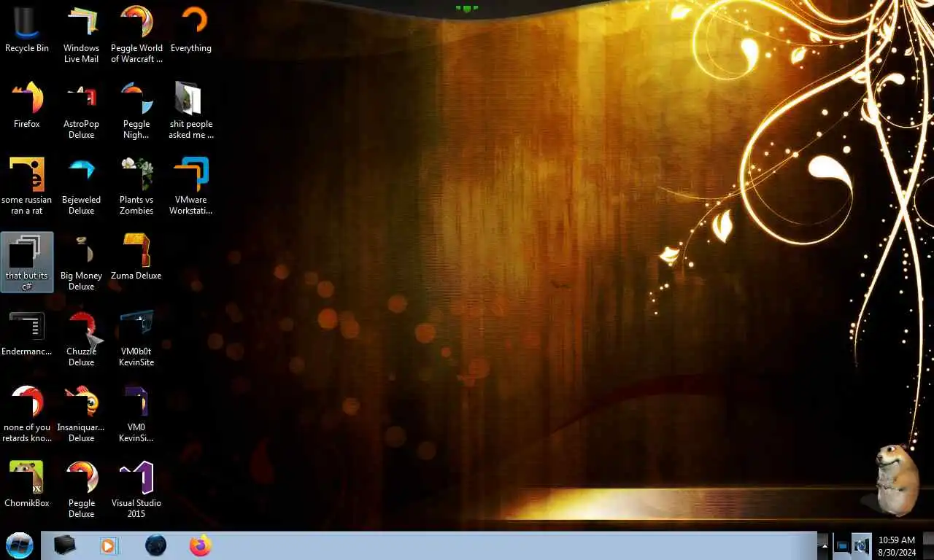934x560 pixels.
Task: Select the Everything search shortcut
Action: tap(191, 31)
